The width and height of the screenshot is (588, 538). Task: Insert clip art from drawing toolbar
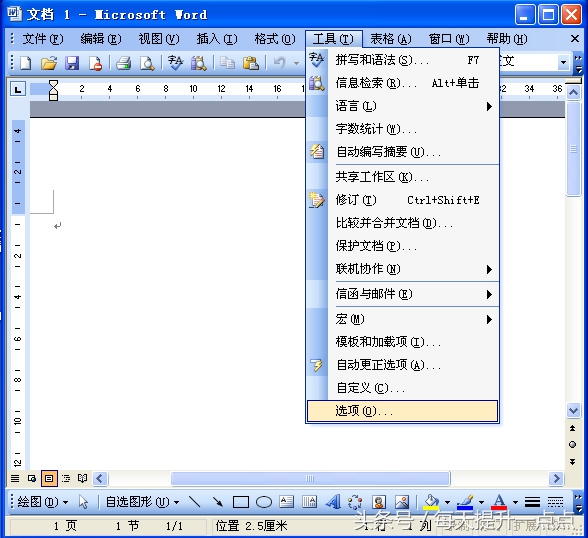(x=379, y=502)
